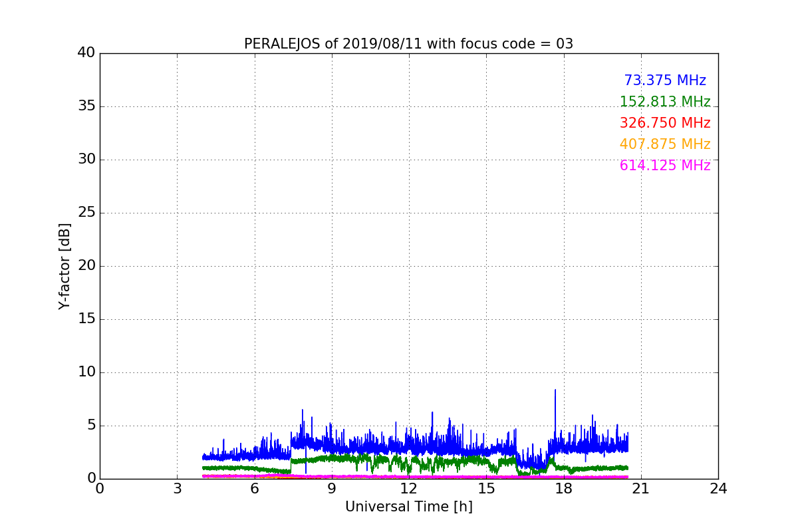Click the 'Universal Time [h]' axis label
798x532 pixels.
408,507
